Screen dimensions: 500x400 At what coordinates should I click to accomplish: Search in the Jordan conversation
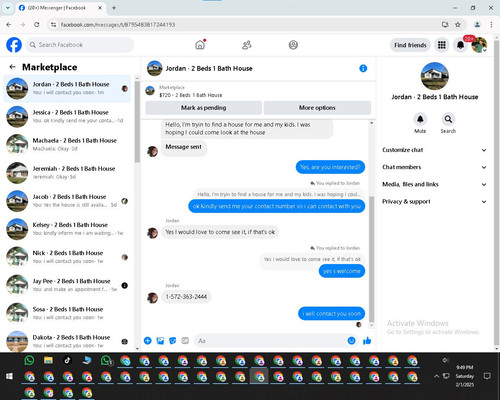448,119
